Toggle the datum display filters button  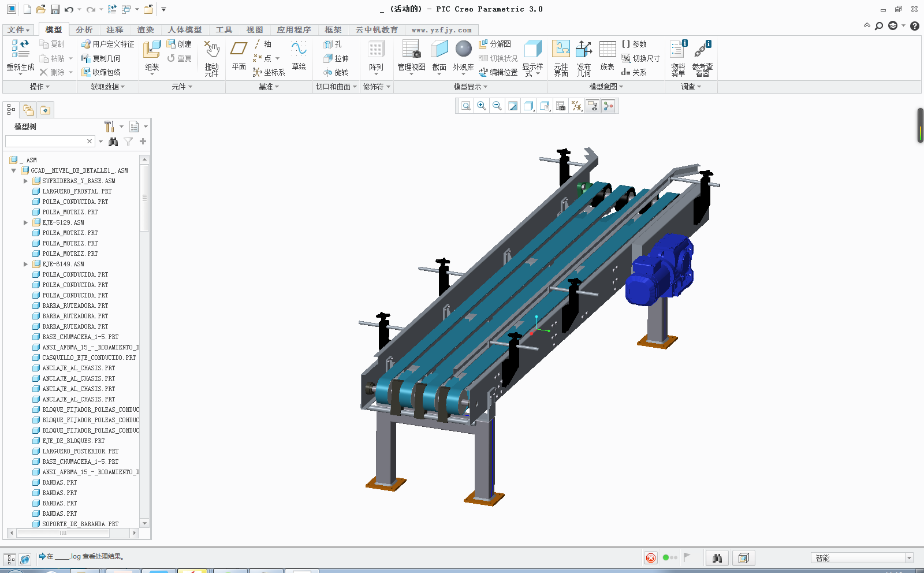click(x=576, y=106)
